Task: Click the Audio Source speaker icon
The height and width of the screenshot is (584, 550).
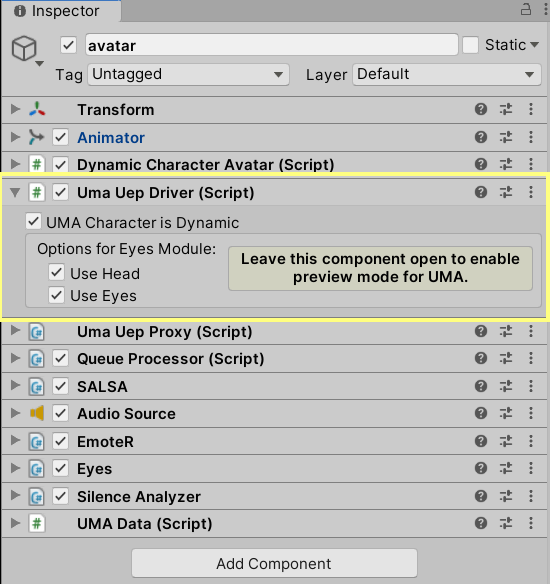Action: coord(37,413)
